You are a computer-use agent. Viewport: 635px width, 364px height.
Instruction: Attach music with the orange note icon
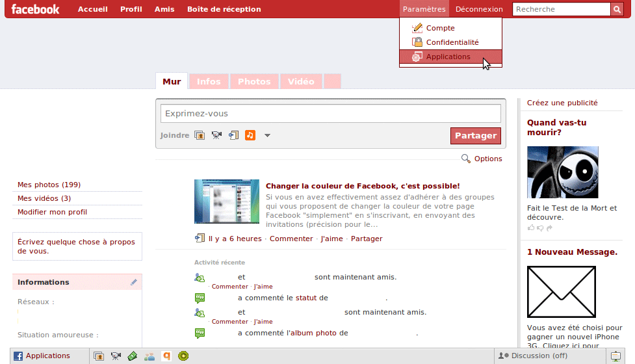tap(250, 135)
